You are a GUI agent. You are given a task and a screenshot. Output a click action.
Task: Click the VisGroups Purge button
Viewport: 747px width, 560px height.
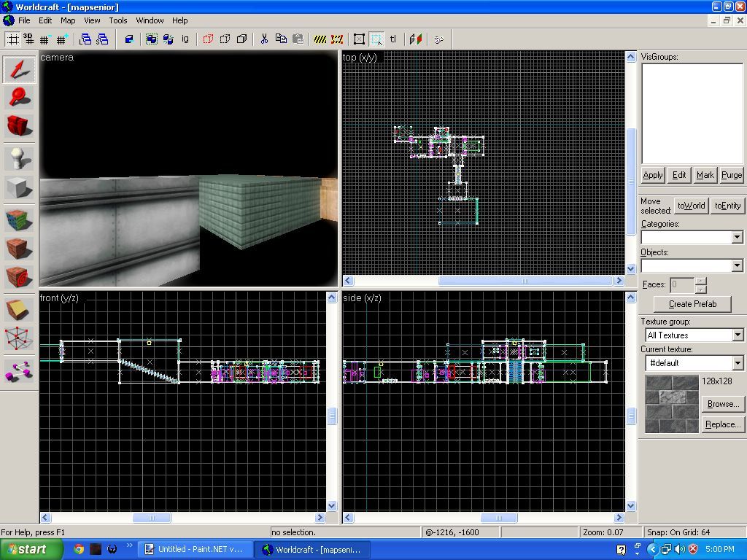tap(731, 175)
